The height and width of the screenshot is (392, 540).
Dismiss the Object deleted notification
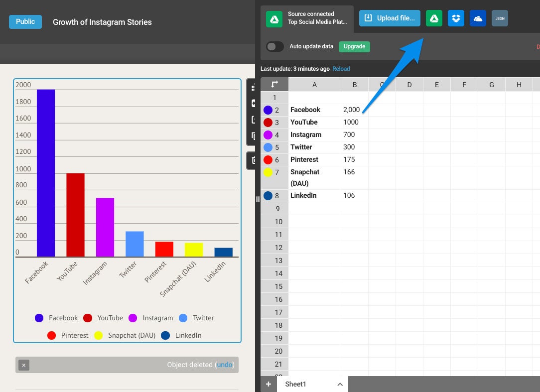(x=24, y=365)
